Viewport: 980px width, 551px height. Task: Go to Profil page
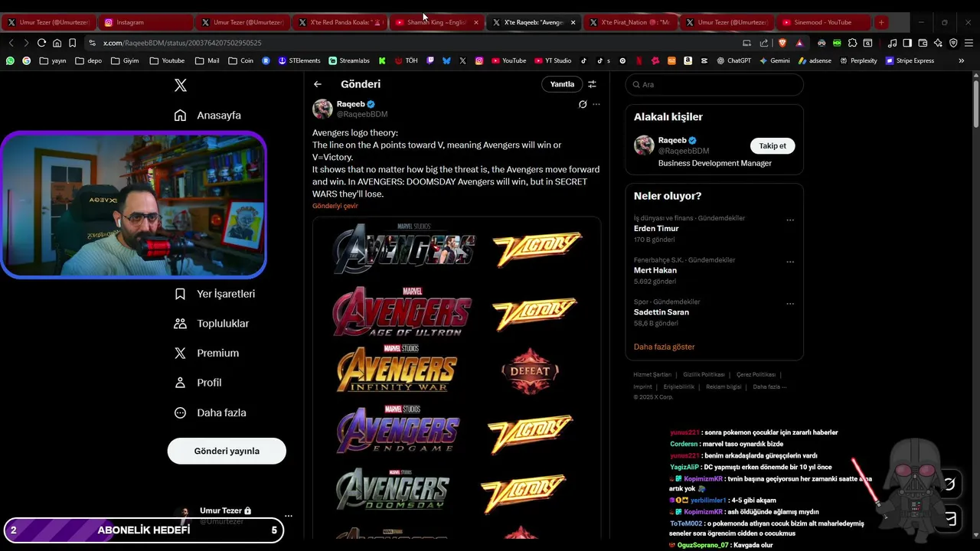coord(198,383)
